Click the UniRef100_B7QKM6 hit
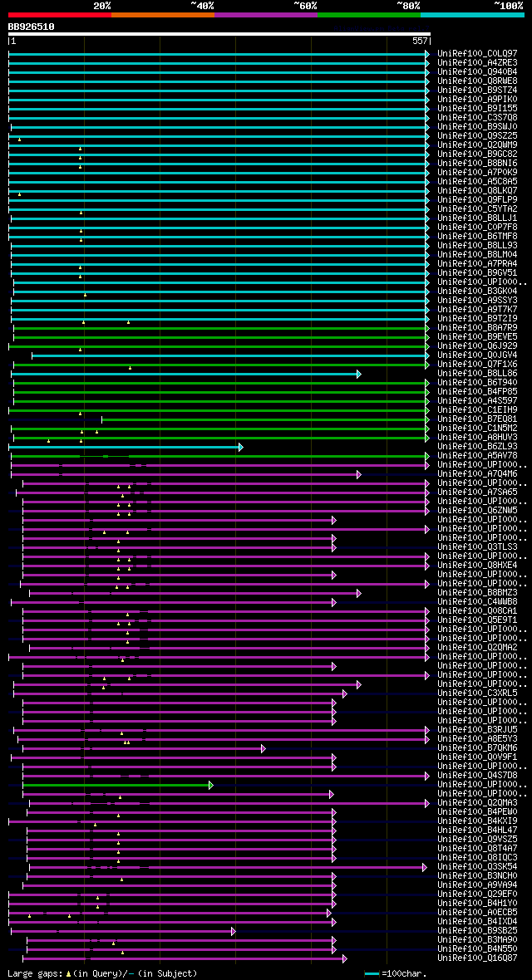 click(x=477, y=748)
